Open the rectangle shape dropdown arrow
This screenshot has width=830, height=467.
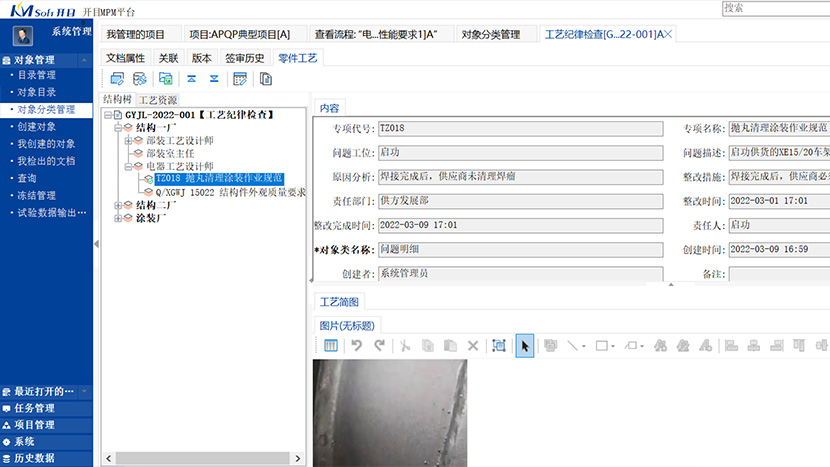tap(612, 346)
